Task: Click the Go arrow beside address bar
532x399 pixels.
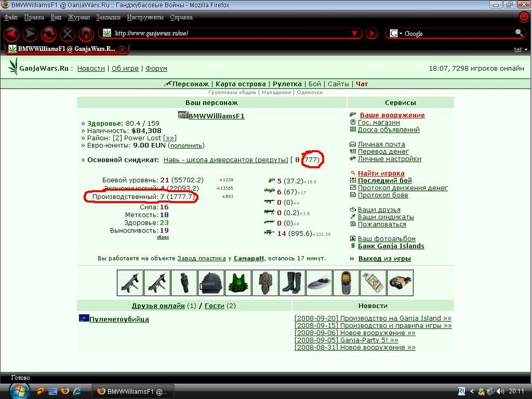Action: (372, 33)
